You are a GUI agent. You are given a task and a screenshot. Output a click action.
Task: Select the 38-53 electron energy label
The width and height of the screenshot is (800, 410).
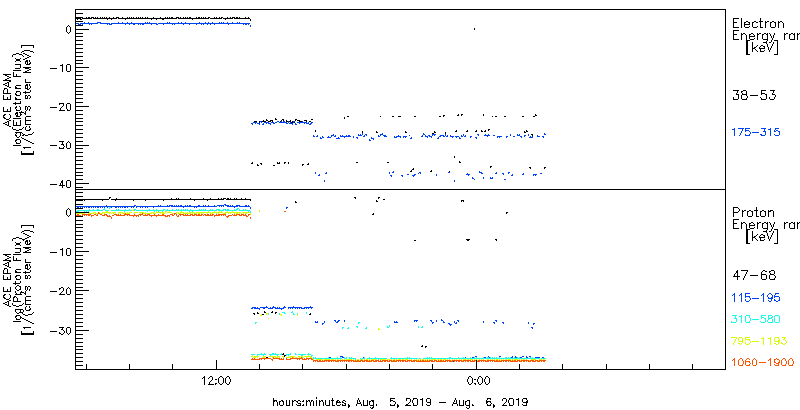pos(754,95)
